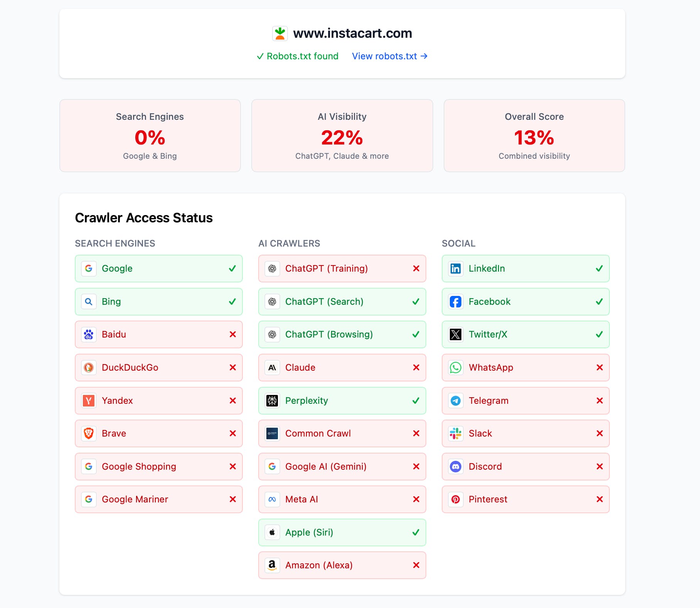700x608 pixels.
Task: Open the View robots.txt link
Action: 390,56
